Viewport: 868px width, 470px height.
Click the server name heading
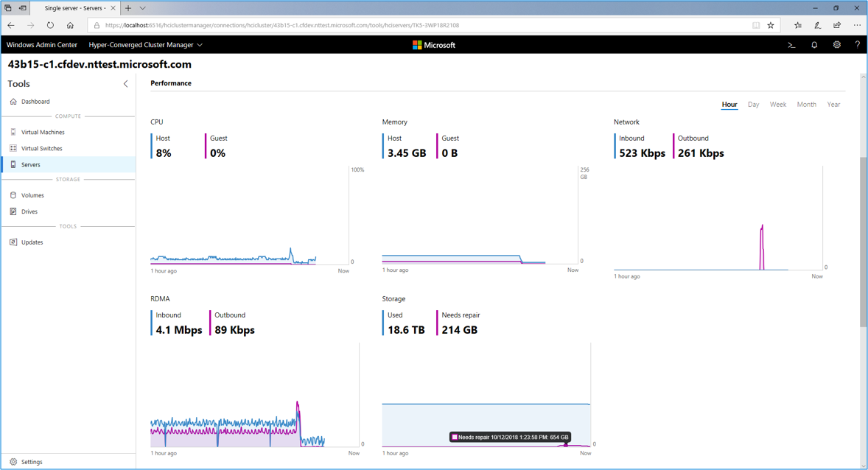[99, 64]
